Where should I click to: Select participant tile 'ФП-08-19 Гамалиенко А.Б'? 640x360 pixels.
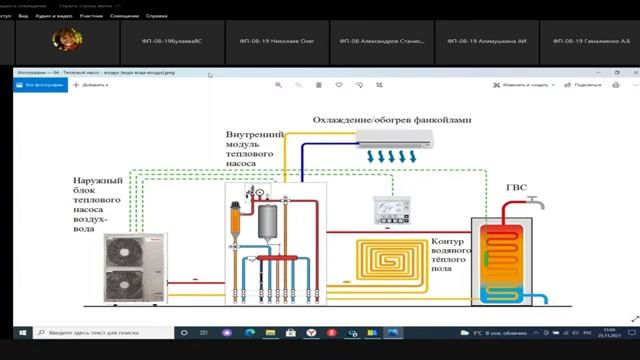point(590,42)
